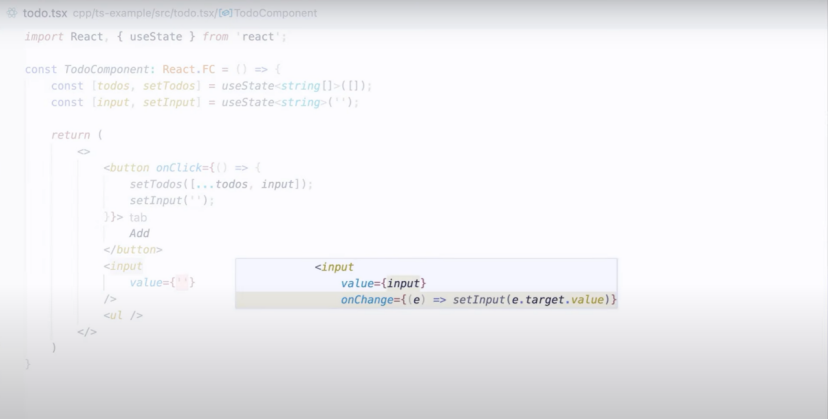Click React.FC type annotation
This screenshot has height=419, width=828.
point(189,69)
